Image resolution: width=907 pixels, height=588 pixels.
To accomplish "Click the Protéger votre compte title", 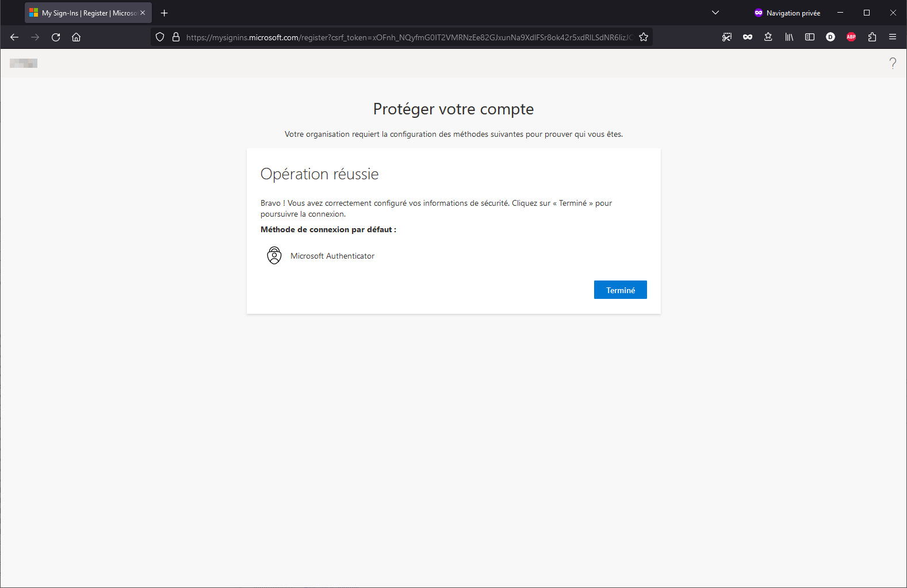I will click(x=453, y=109).
